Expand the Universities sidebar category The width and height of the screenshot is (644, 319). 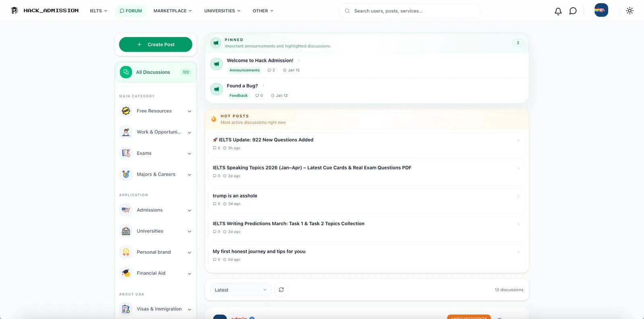[189, 231]
